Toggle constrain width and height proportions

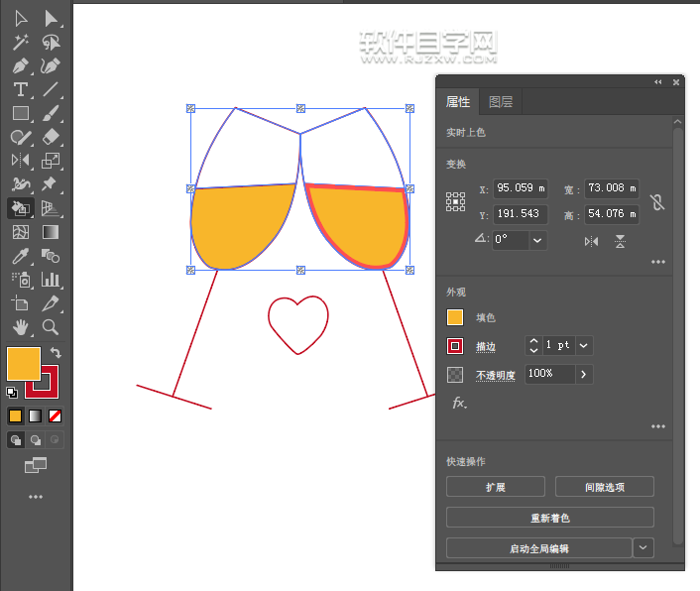click(x=656, y=202)
